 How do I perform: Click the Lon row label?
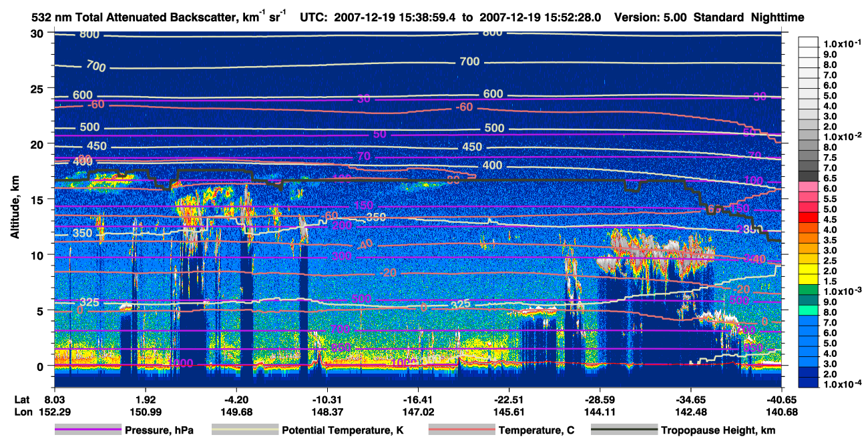click(x=22, y=412)
